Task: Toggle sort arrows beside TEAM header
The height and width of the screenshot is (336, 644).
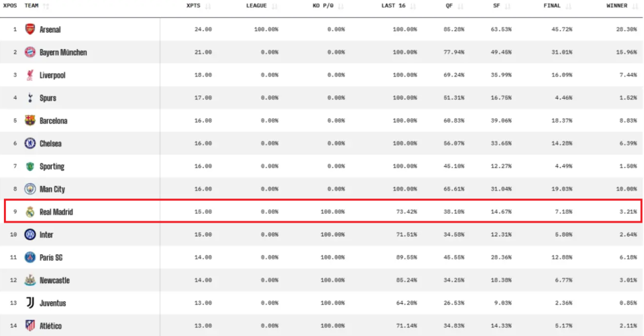Action: point(46,6)
